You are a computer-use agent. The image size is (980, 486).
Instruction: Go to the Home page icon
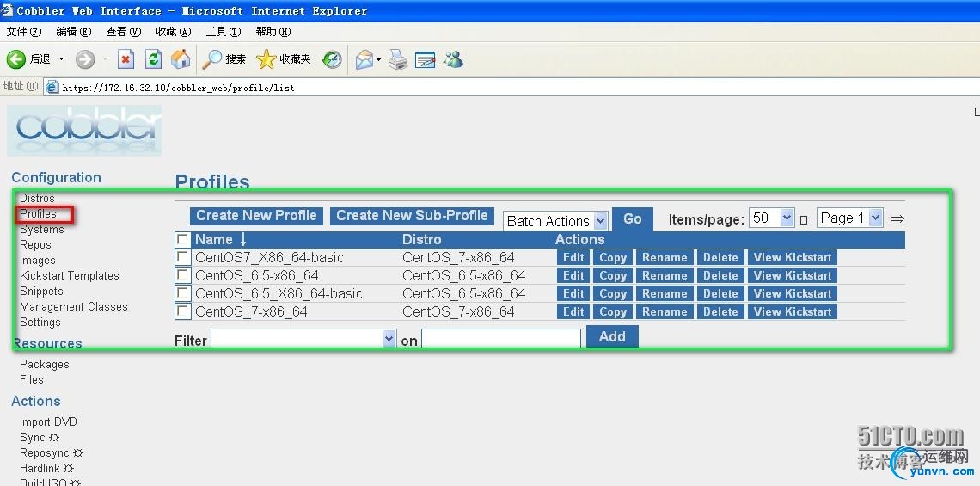[181, 59]
